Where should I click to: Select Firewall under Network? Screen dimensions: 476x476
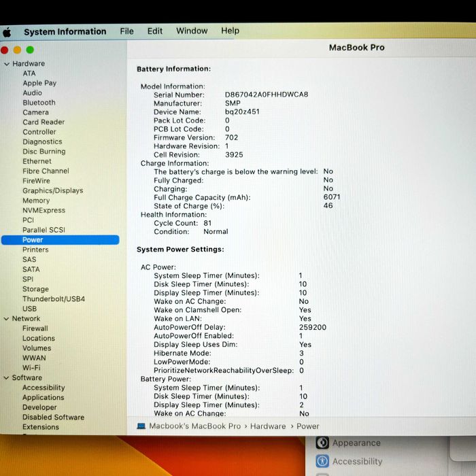(x=35, y=328)
